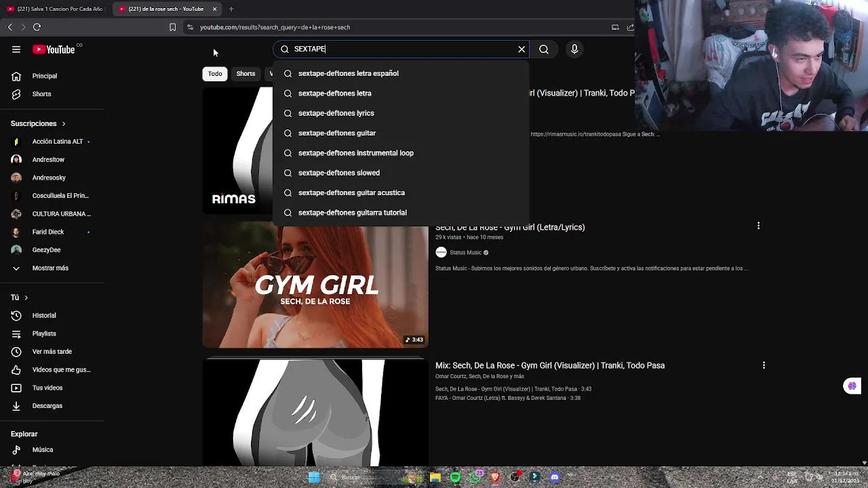
Task: Open File Explorer from the taskbar
Action: click(x=435, y=477)
